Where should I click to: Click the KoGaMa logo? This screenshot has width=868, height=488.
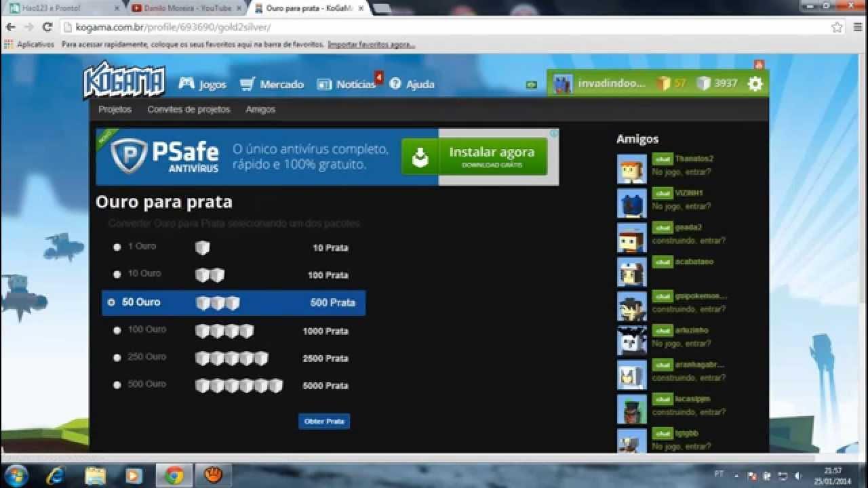tap(124, 80)
